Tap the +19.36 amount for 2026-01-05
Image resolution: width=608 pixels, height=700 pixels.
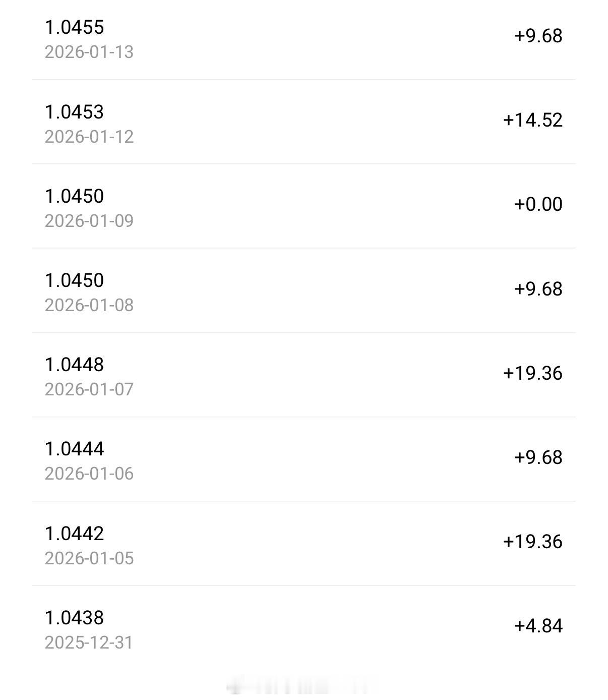pos(533,542)
